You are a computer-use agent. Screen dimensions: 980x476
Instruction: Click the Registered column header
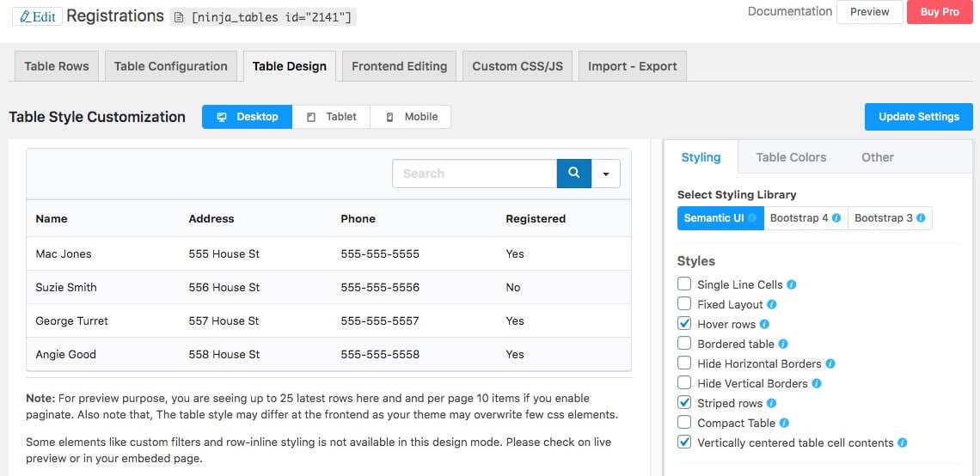coord(536,218)
